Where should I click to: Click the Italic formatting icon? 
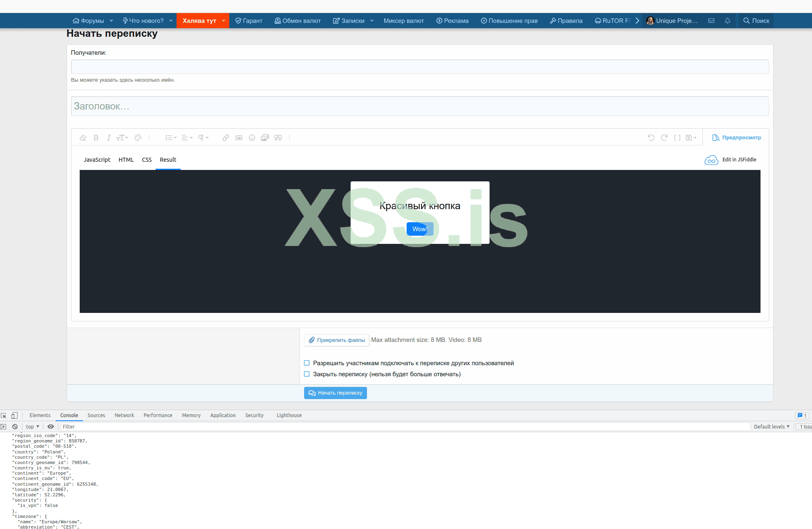click(108, 138)
